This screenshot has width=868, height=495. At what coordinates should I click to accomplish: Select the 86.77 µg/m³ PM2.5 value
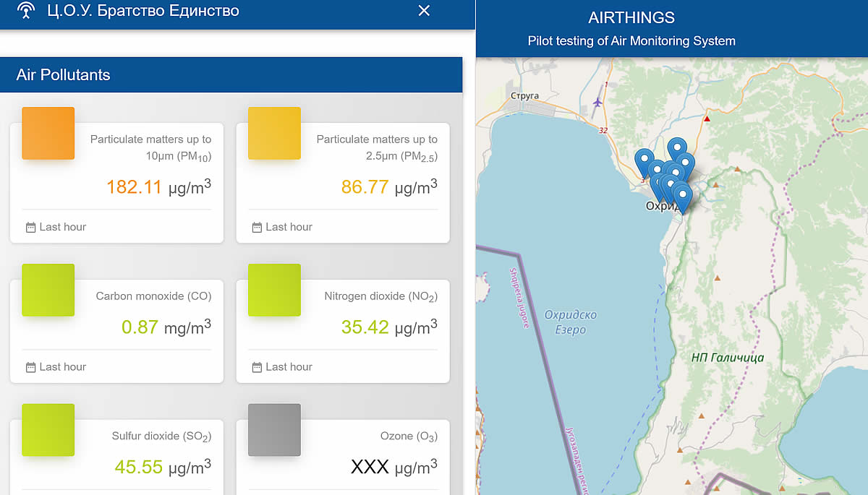pos(389,187)
